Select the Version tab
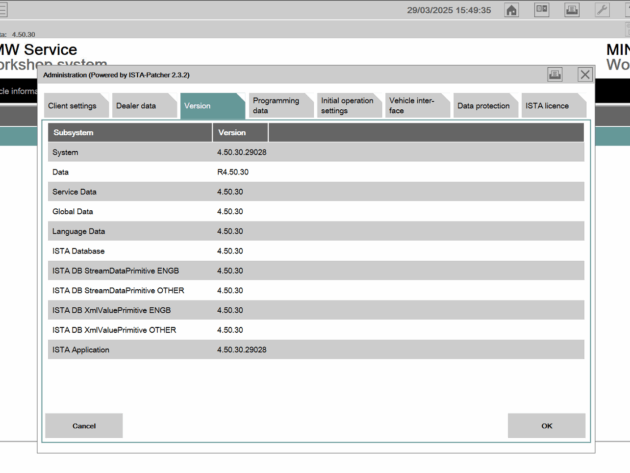Screen dimensions: 630x473 click(x=213, y=106)
